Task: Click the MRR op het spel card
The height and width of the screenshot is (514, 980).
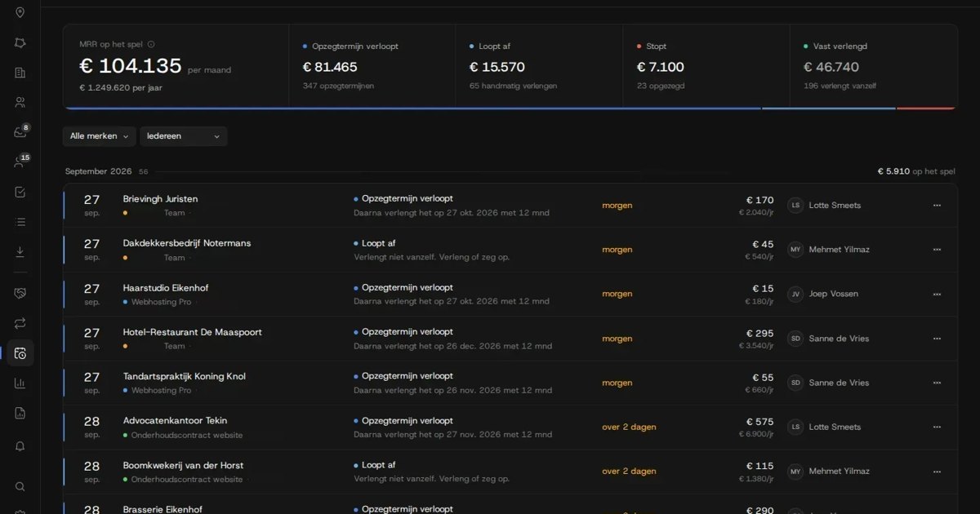Action: point(176,66)
